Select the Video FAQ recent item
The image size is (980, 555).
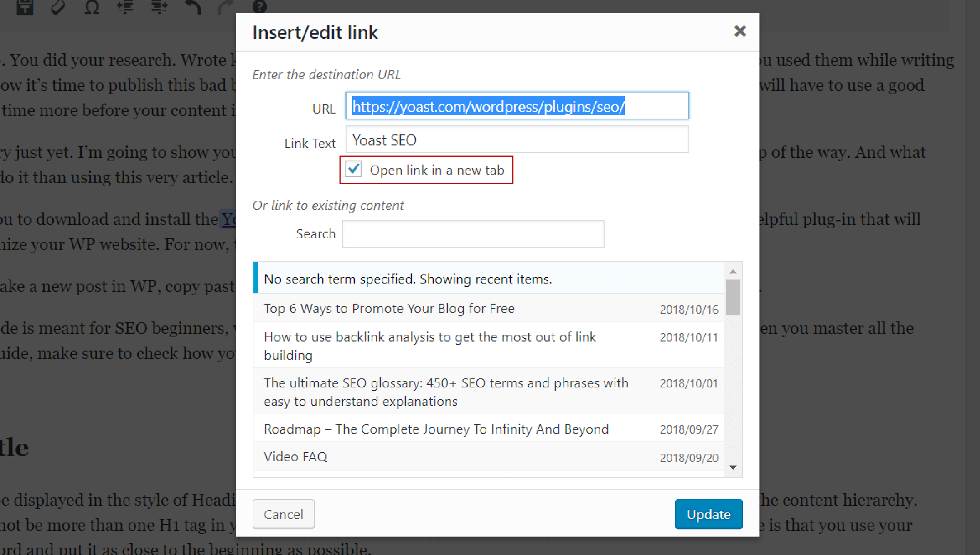[x=295, y=456]
